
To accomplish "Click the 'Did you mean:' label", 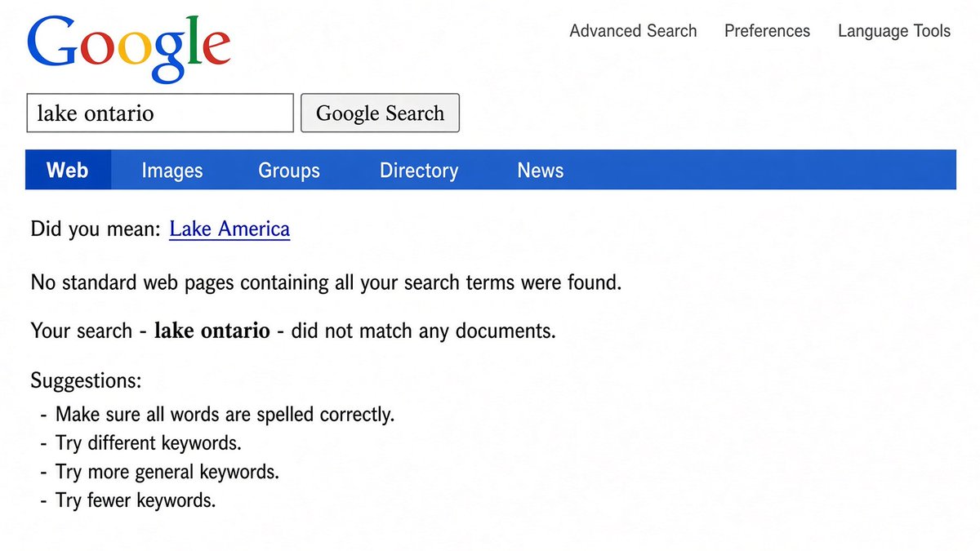I will point(96,229).
